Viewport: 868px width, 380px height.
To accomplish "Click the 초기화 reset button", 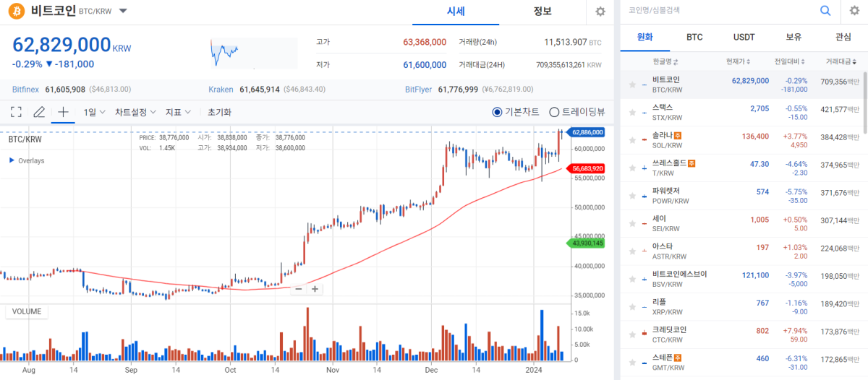I will 219,112.
